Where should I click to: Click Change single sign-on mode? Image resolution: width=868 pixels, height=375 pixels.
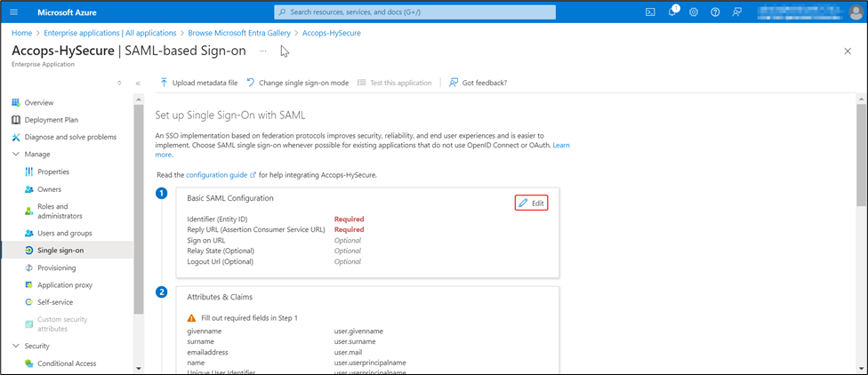tap(298, 83)
